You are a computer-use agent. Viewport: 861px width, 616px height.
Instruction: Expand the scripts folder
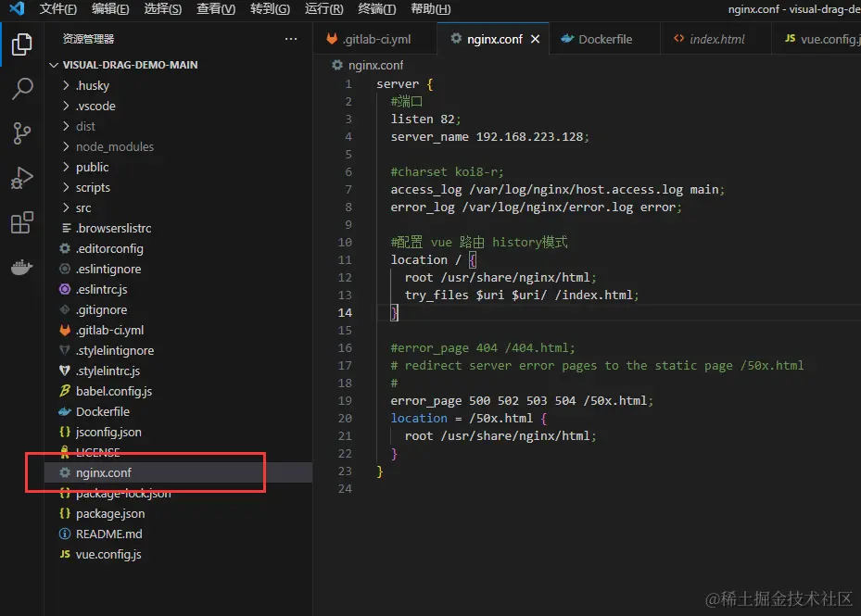coord(66,187)
